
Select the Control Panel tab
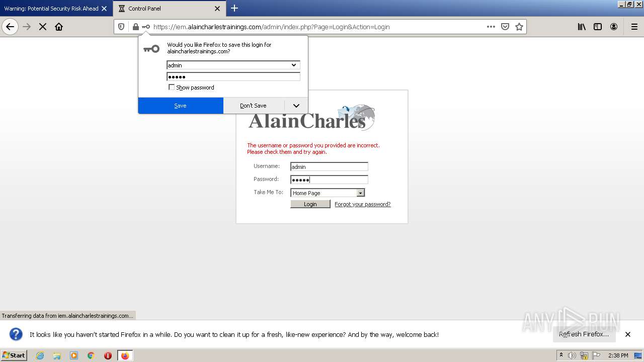(x=170, y=9)
